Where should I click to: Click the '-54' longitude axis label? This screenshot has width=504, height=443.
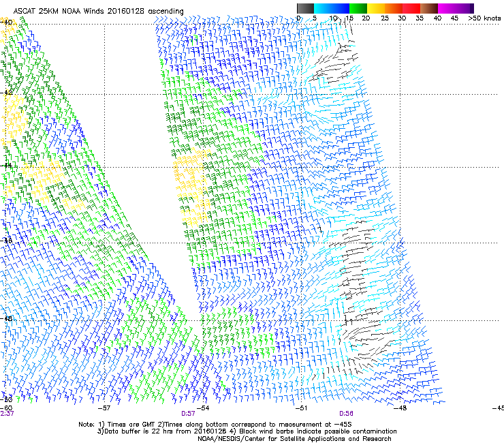(x=203, y=408)
